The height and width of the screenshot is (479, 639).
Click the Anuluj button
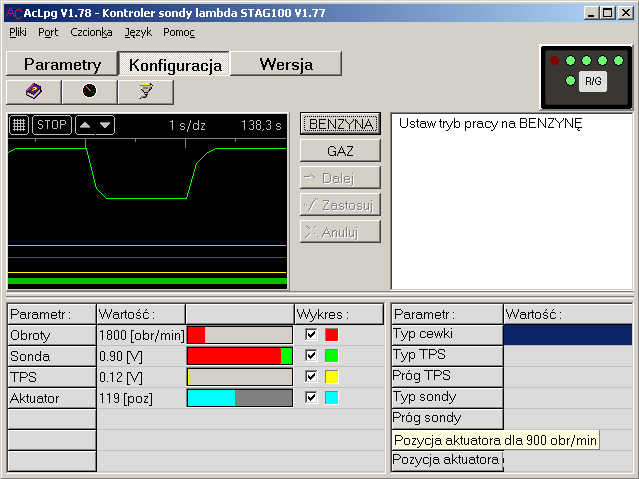click(x=341, y=232)
